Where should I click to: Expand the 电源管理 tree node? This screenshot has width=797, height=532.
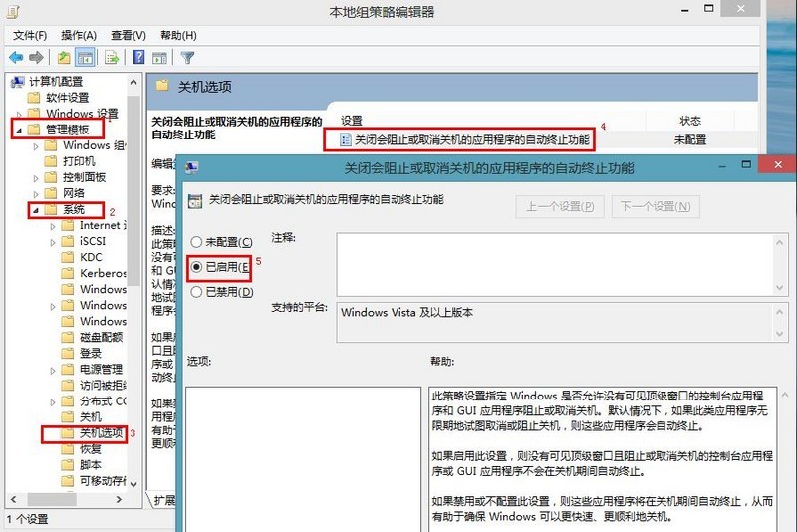click(x=53, y=370)
